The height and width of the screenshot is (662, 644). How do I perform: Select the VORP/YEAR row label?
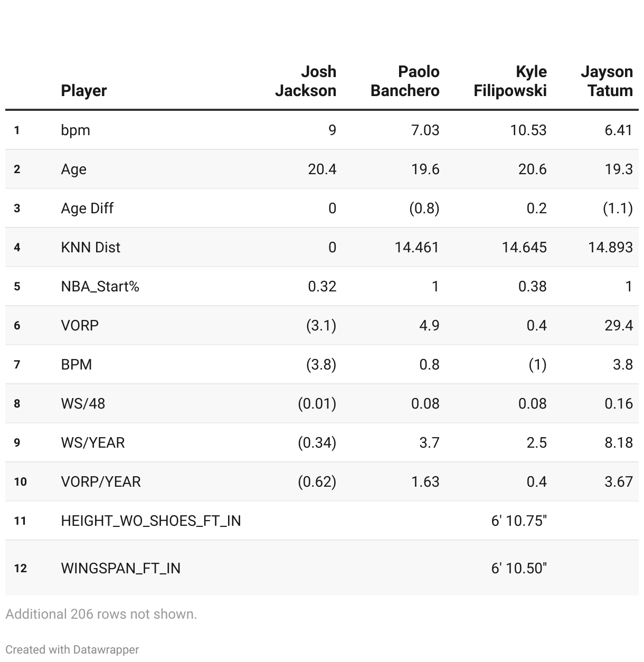(x=101, y=482)
